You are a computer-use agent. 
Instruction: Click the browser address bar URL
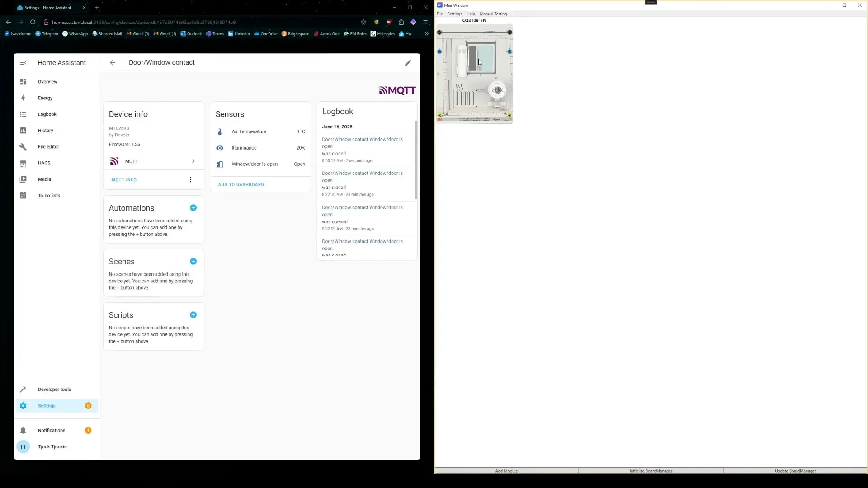pos(144,22)
